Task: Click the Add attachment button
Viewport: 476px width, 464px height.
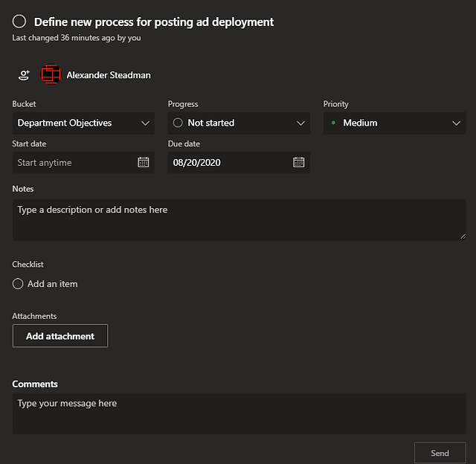Action: [60, 336]
